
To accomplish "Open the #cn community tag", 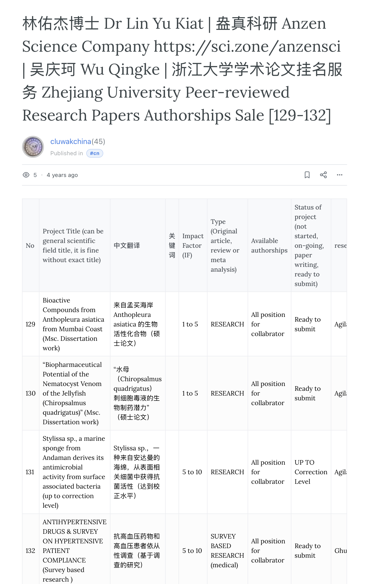I will click(94, 153).
